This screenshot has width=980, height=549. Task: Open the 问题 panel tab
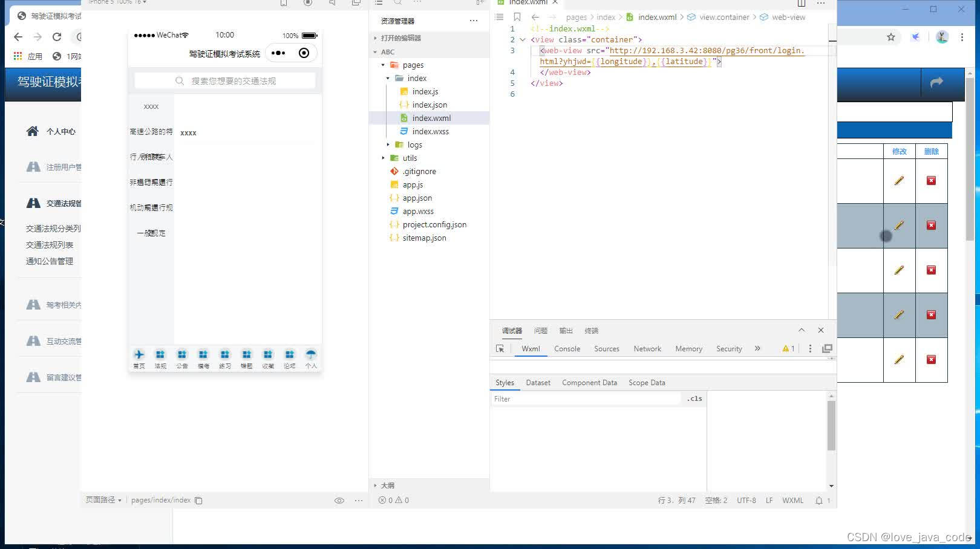click(541, 331)
